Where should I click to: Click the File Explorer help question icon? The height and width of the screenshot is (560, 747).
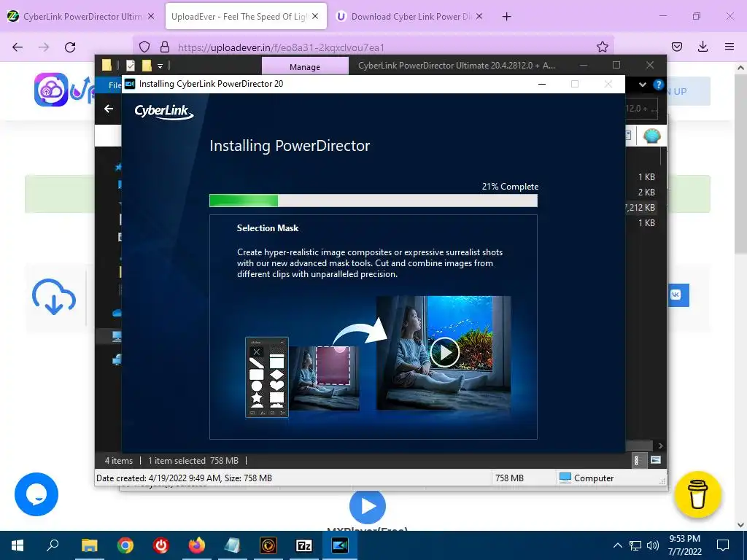tap(659, 85)
